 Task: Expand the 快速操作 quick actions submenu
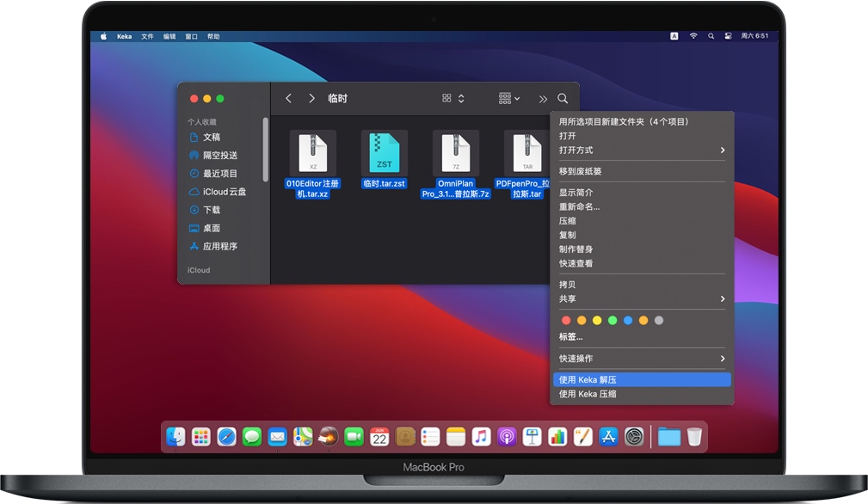pos(641,359)
